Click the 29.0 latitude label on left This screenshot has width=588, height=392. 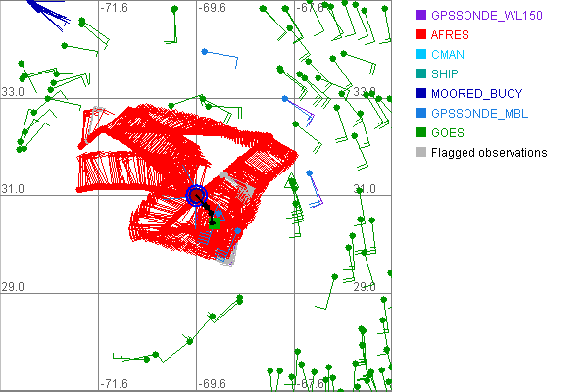tap(13, 287)
